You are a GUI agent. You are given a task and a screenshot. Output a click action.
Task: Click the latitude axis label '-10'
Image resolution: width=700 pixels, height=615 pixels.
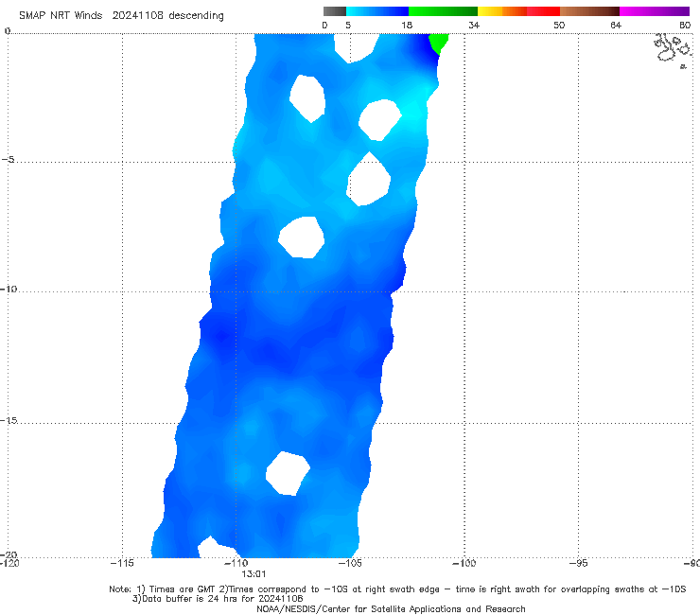[x=9, y=289]
